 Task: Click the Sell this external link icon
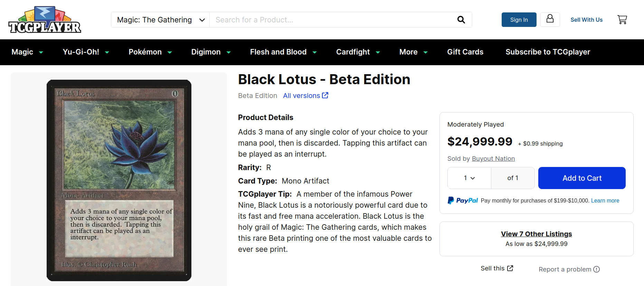[x=510, y=268]
